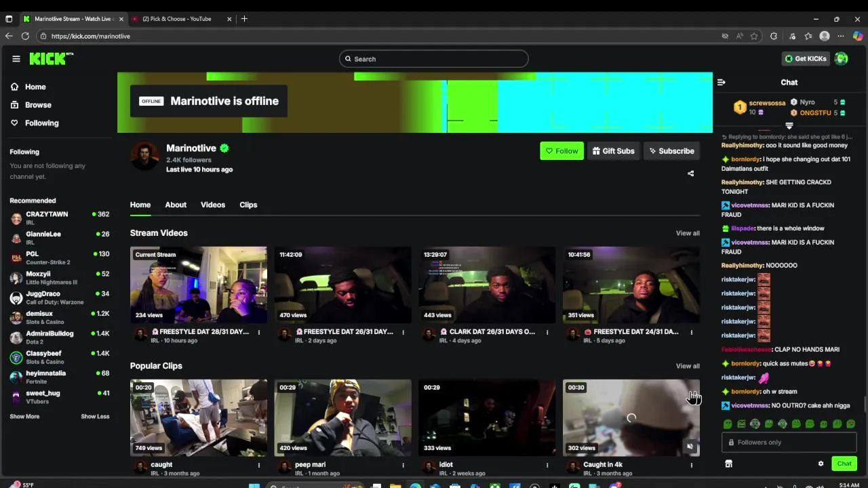The image size is (868, 488).
Task: Open the read aloud icon in the address bar
Action: [x=739, y=36]
